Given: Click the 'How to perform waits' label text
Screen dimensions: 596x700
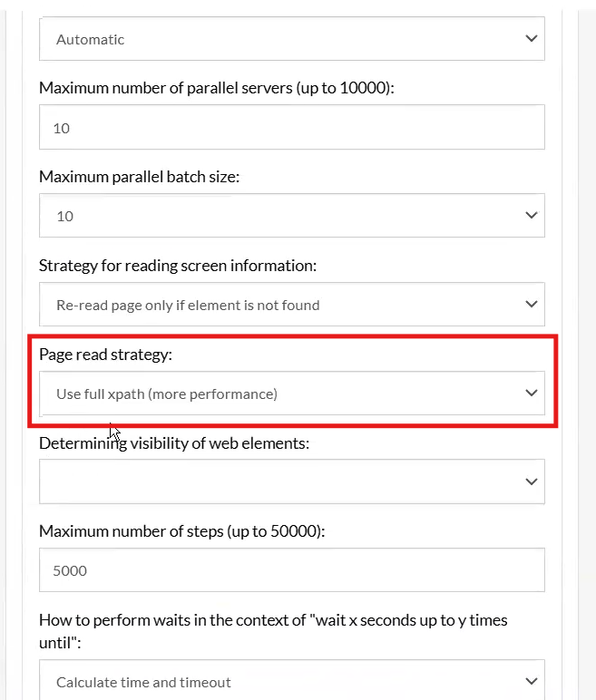Looking at the screenshot, I should (x=273, y=620).
